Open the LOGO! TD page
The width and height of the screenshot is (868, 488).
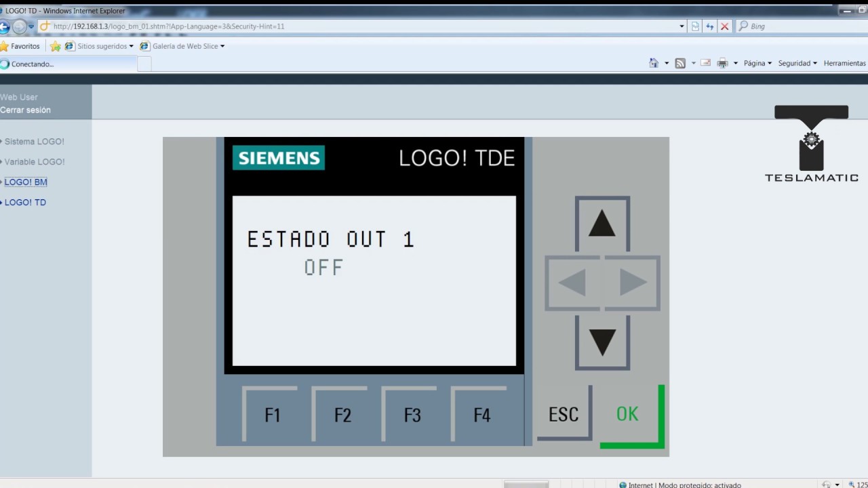point(25,203)
